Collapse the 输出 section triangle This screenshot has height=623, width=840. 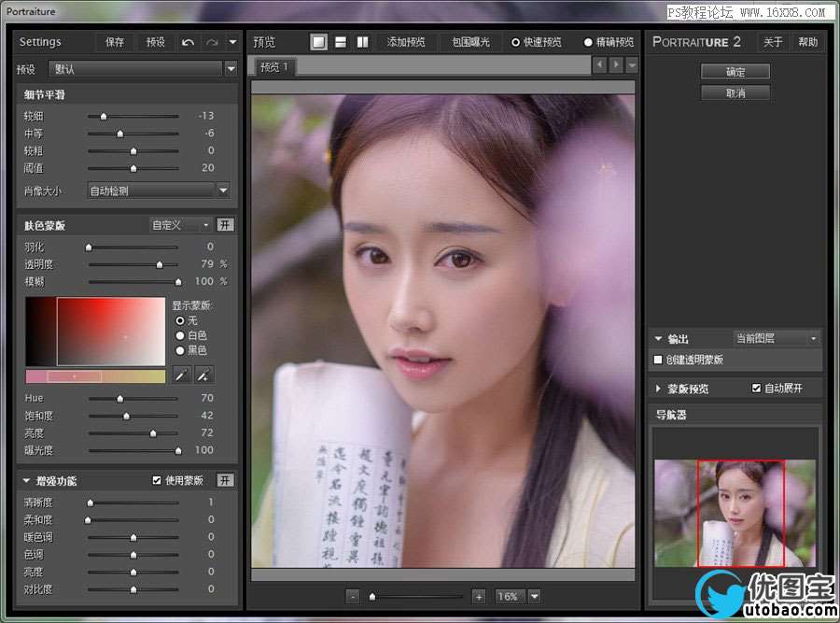(x=658, y=339)
